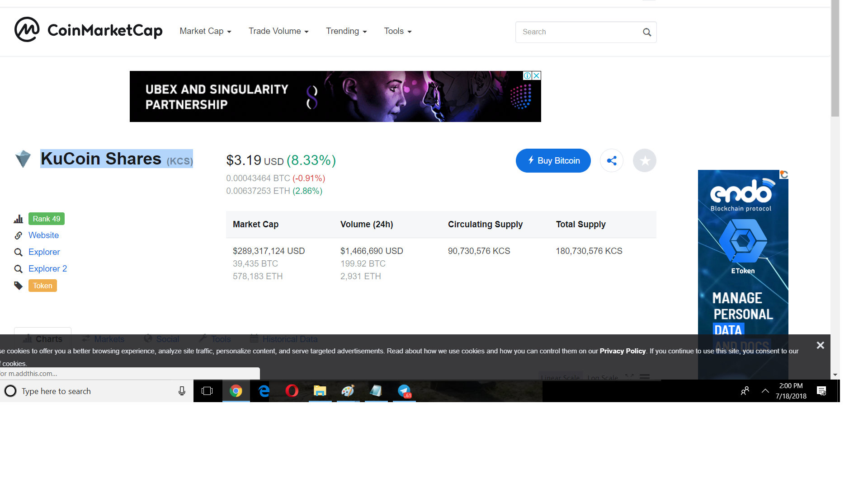
Task: Add KuCoin Shares to watchlist star
Action: pyautogui.click(x=645, y=160)
